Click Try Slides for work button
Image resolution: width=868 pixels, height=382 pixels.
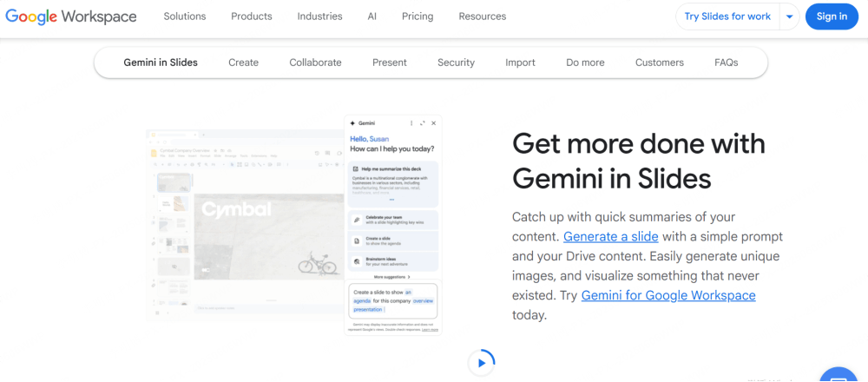coord(727,16)
